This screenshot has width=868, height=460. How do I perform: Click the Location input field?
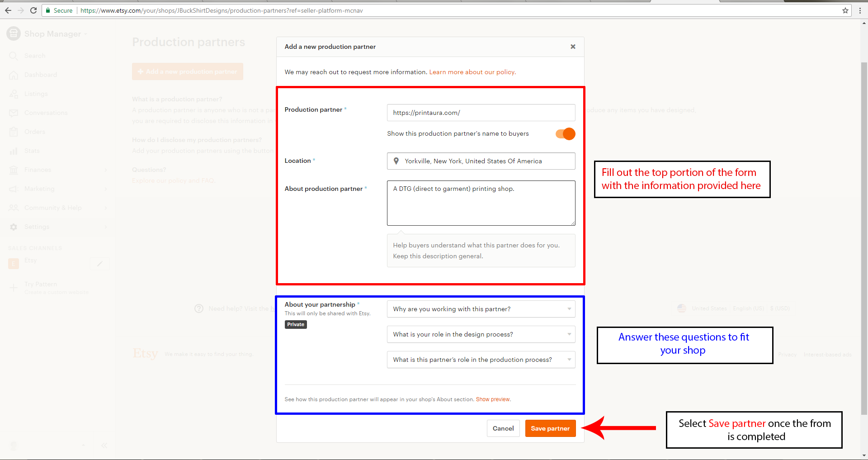(481, 161)
